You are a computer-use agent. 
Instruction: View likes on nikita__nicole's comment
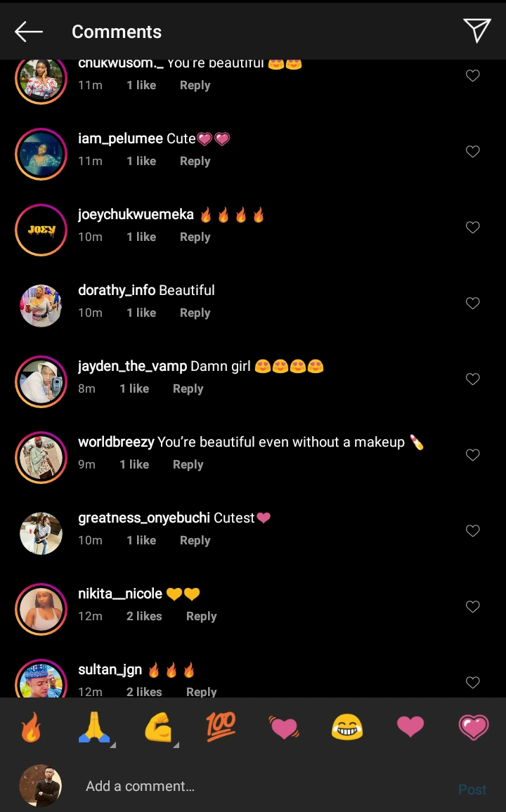pyautogui.click(x=144, y=617)
